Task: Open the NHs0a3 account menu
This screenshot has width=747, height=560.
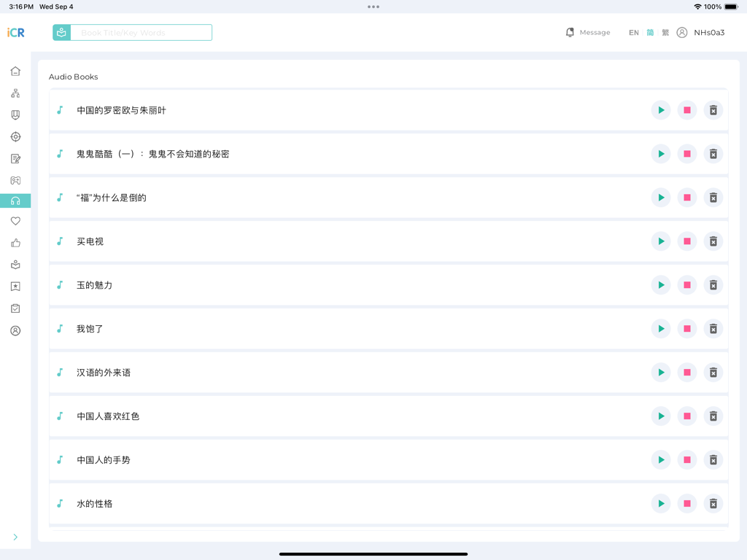Action: [700, 32]
